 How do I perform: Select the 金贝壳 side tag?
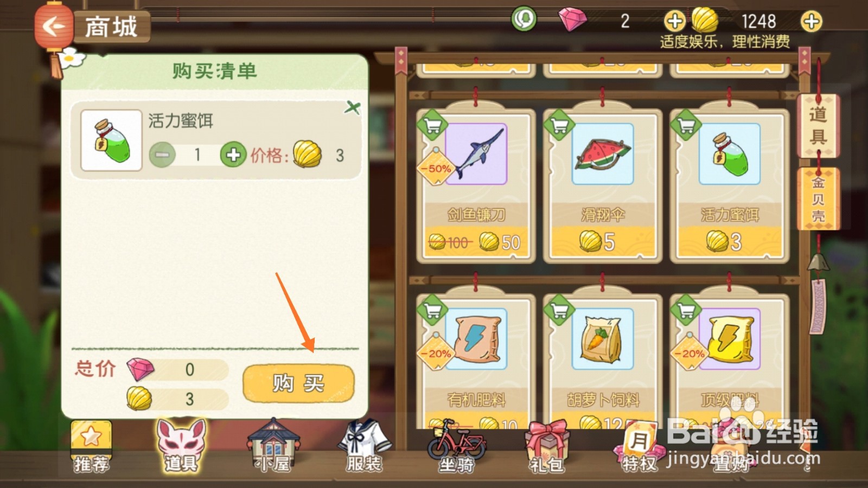[818, 198]
